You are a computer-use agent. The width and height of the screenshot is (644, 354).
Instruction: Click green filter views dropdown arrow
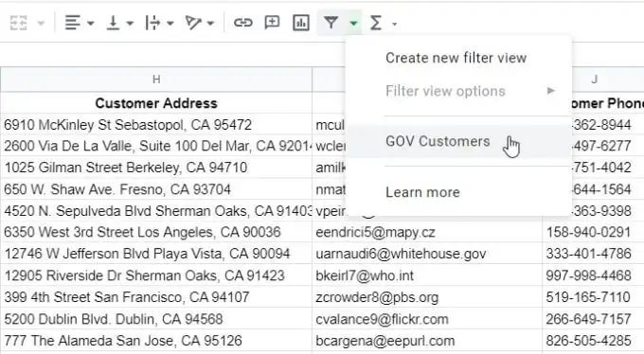pyautogui.click(x=353, y=24)
